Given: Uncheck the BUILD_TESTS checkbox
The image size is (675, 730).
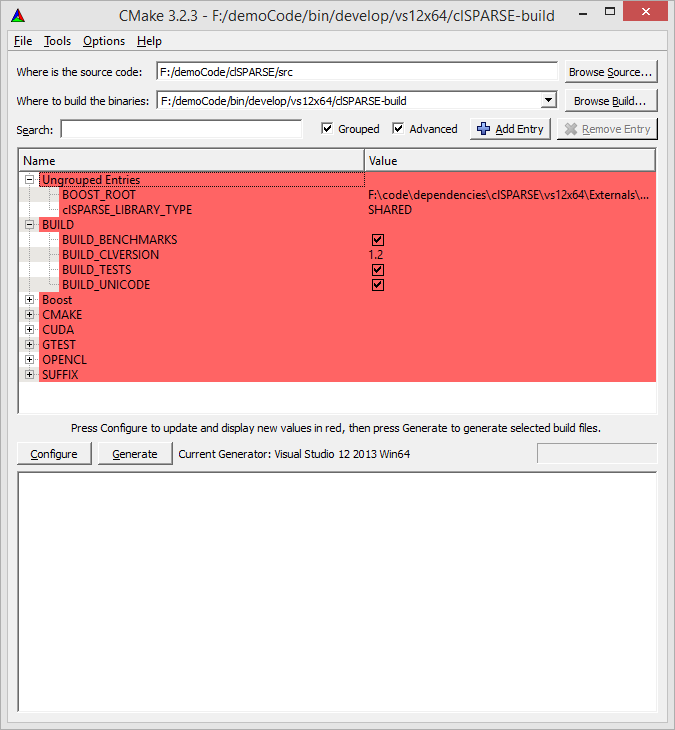Looking at the screenshot, I should coord(378,270).
